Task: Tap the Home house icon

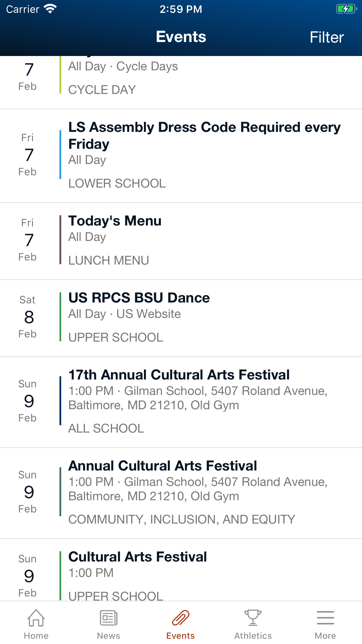Action: pyautogui.click(x=36, y=618)
